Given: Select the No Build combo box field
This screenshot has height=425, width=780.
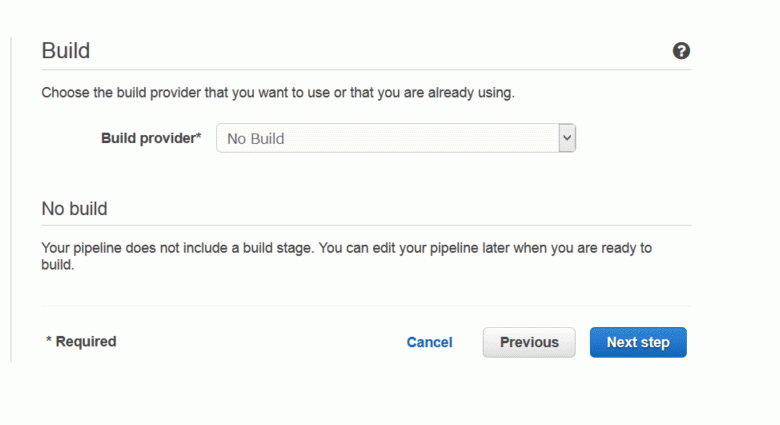Looking at the screenshot, I should (396, 138).
